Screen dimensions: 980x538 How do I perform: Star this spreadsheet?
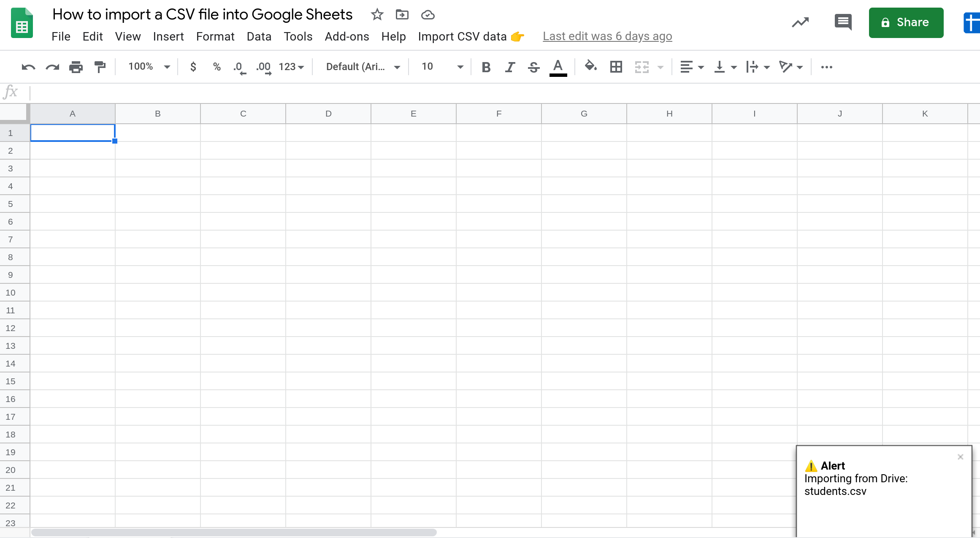click(377, 15)
